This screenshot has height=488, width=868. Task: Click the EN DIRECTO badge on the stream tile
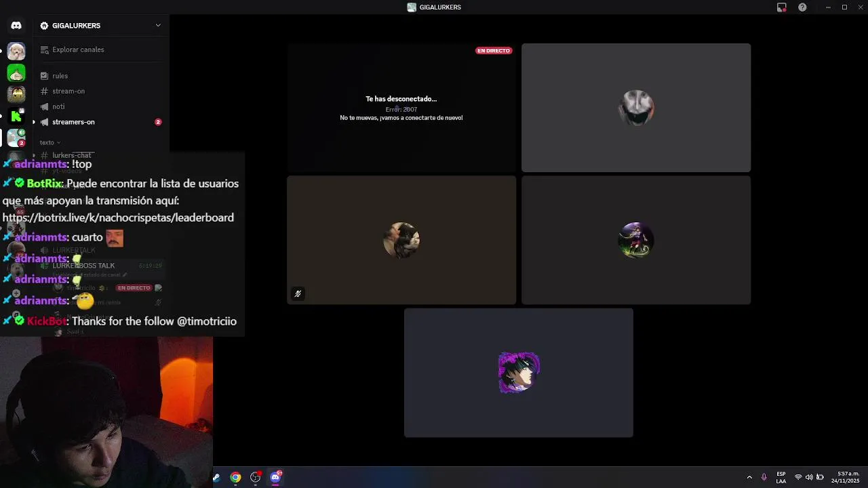point(494,51)
